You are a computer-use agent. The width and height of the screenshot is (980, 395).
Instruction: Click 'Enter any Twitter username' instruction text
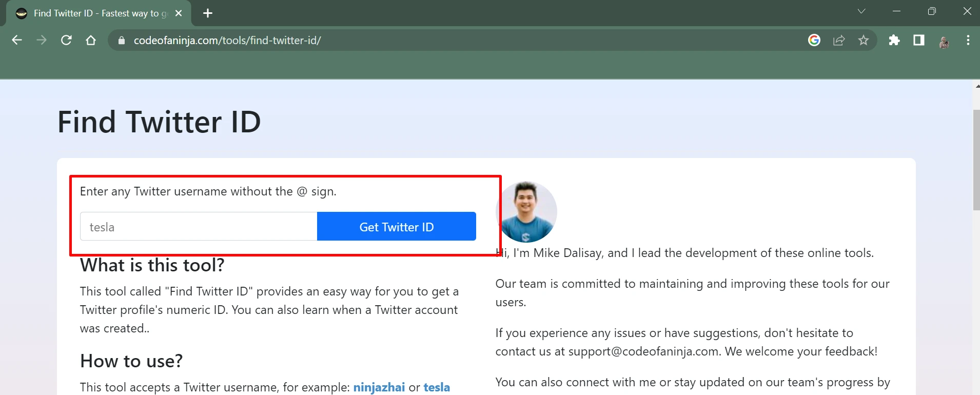tap(208, 191)
